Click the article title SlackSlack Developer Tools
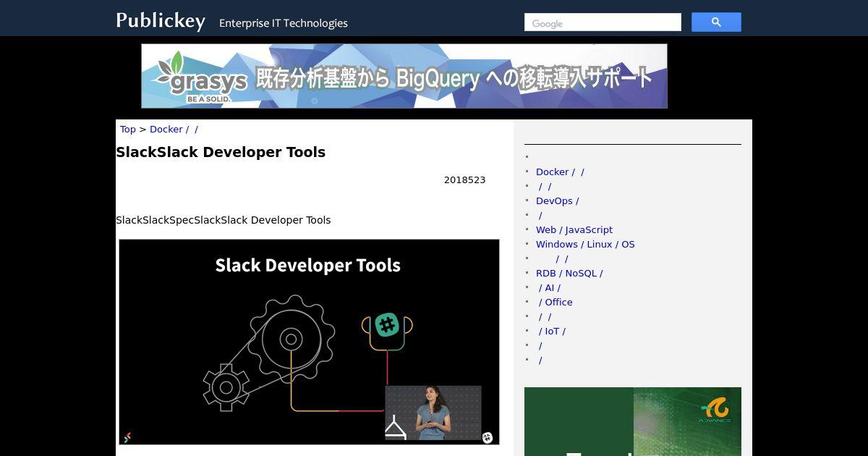Viewport: 868px width, 456px height. [221, 152]
